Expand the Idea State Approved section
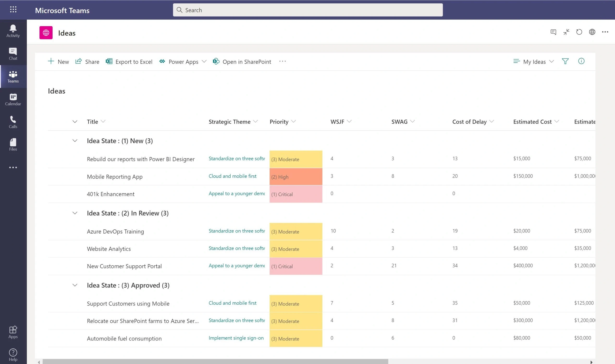 click(75, 285)
